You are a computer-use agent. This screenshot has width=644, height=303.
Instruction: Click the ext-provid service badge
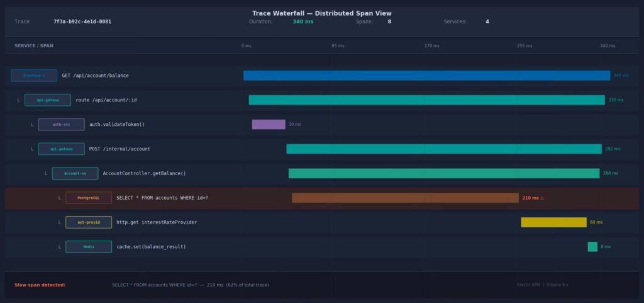pos(89,222)
